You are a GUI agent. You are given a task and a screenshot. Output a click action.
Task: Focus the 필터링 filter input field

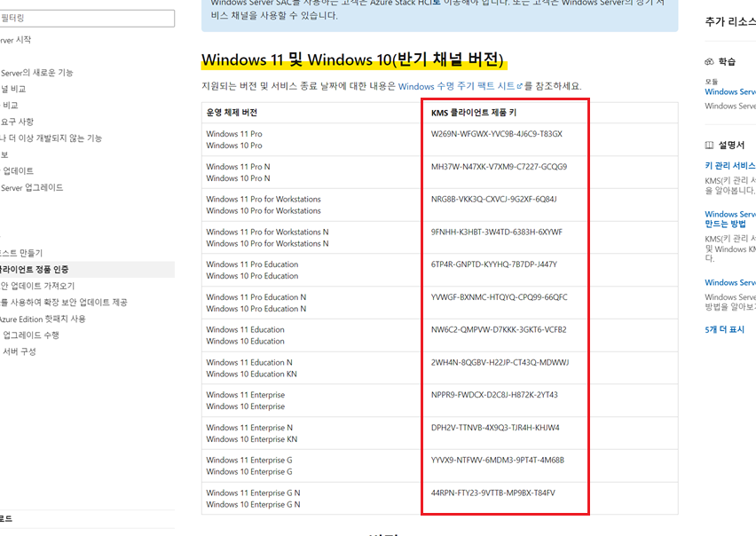click(x=87, y=19)
